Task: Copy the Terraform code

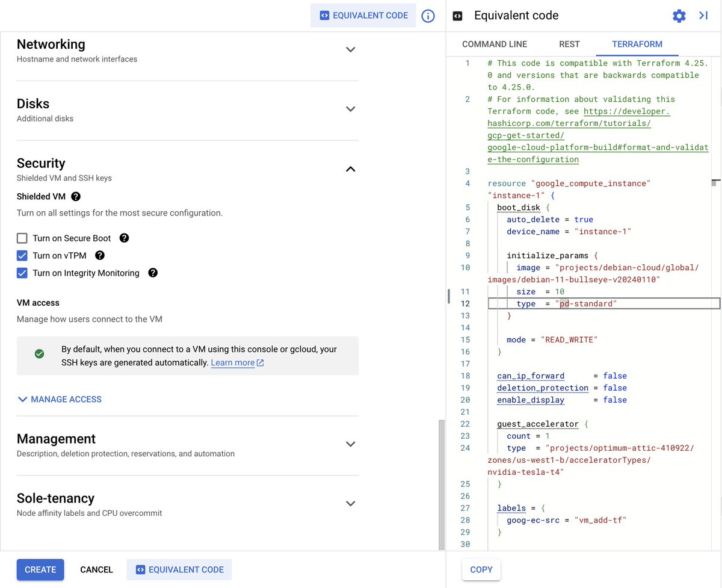Action: (x=481, y=569)
